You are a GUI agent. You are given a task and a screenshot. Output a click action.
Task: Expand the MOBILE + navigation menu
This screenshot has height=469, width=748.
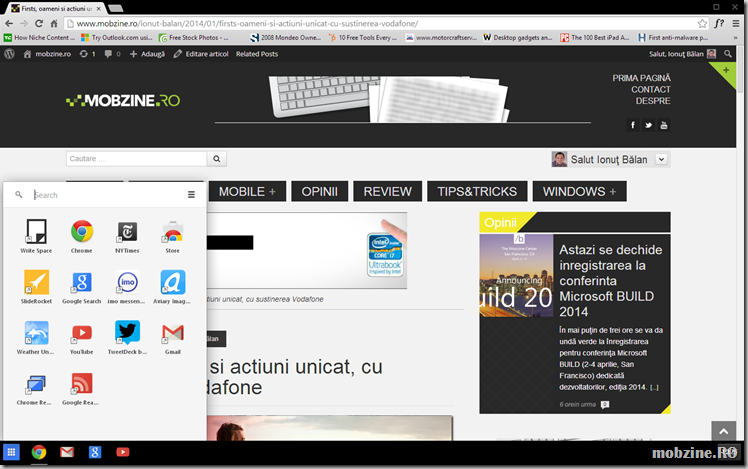point(247,191)
